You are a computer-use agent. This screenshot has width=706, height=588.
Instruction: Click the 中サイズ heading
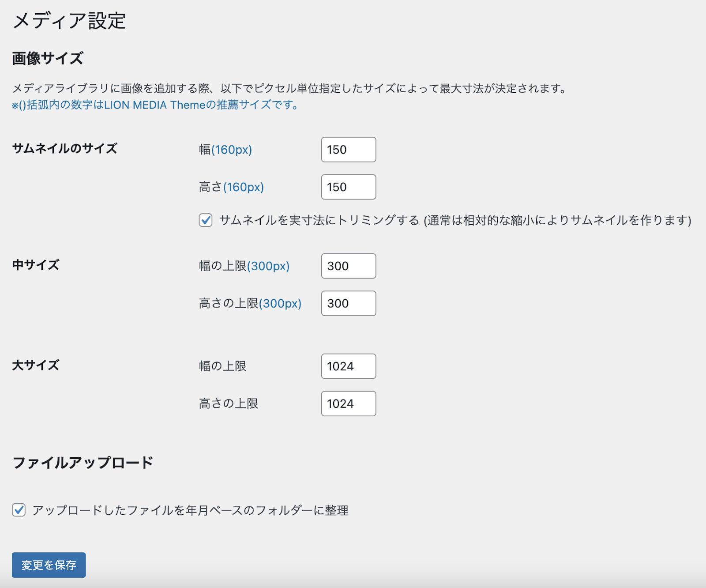click(36, 265)
